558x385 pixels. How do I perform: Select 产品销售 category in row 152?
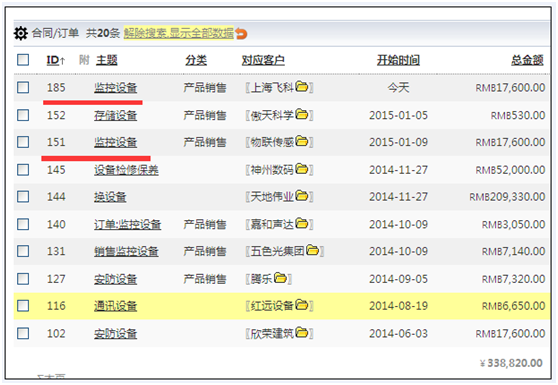click(x=205, y=115)
